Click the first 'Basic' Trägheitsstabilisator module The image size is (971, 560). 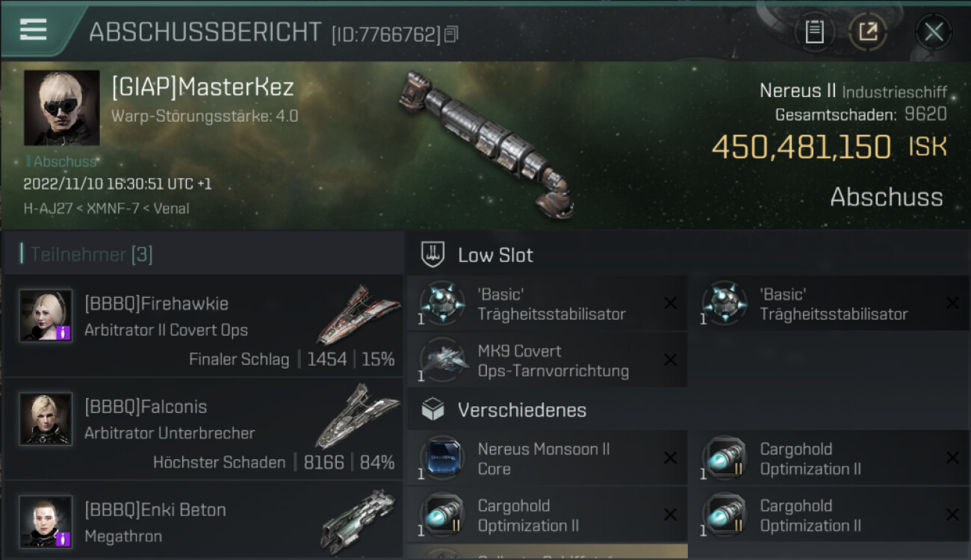(x=547, y=304)
